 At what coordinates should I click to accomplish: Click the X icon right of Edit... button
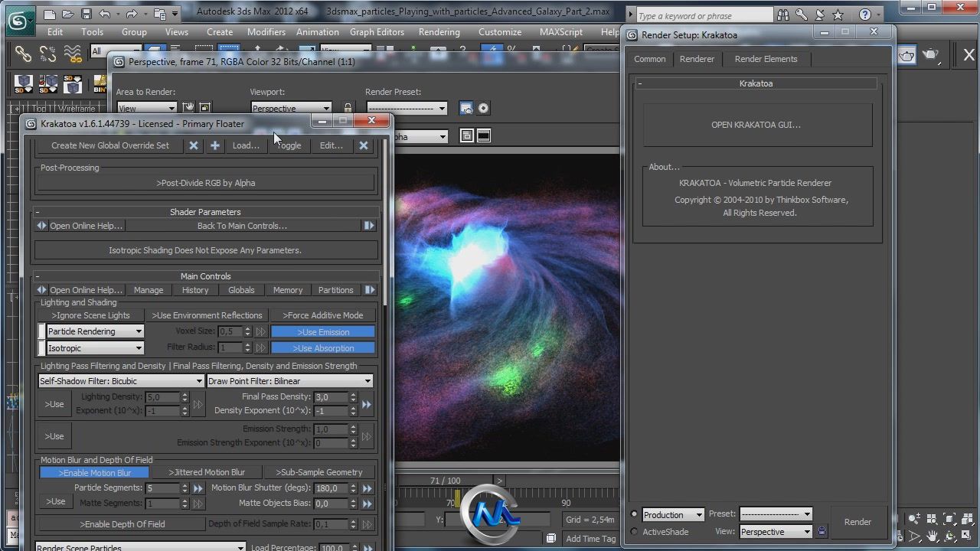click(364, 145)
